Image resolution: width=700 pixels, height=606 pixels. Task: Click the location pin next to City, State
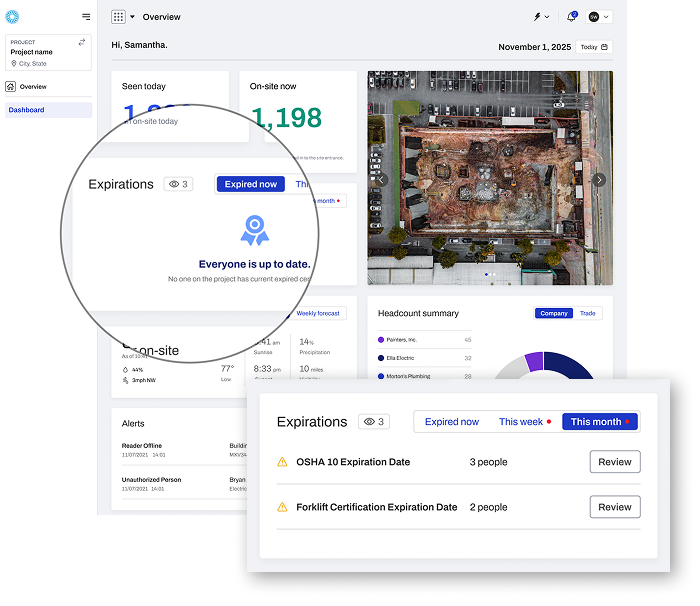(14, 63)
